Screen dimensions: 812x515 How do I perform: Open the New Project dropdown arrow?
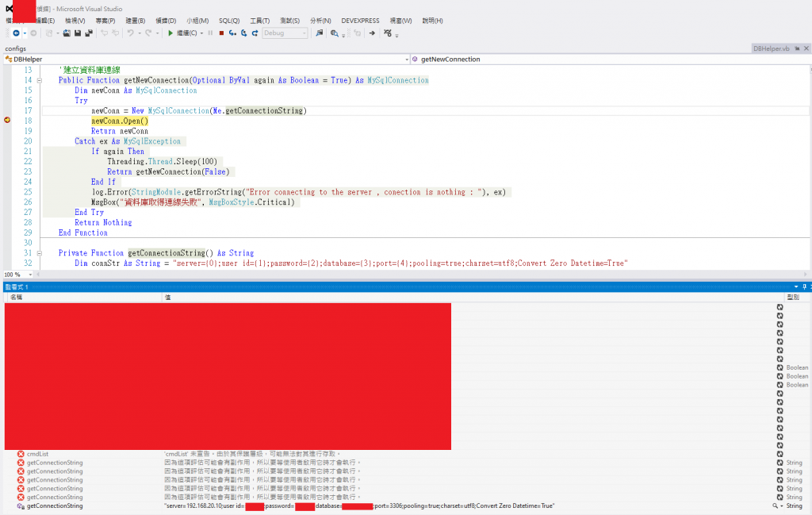click(57, 33)
